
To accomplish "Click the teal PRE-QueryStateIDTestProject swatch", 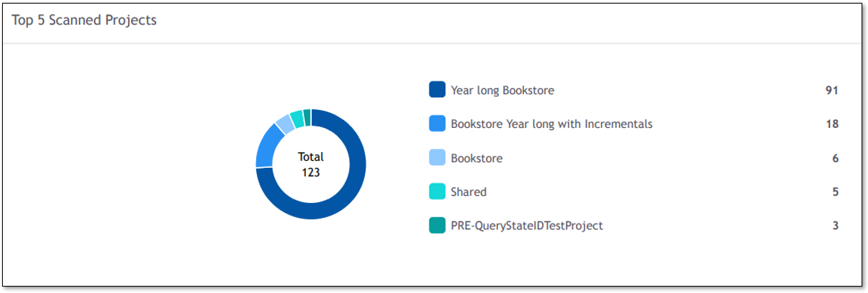I will click(437, 225).
